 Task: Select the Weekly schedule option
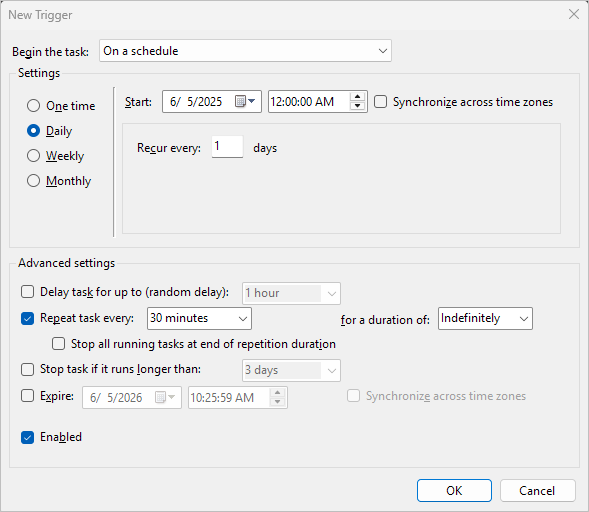[x=33, y=156]
